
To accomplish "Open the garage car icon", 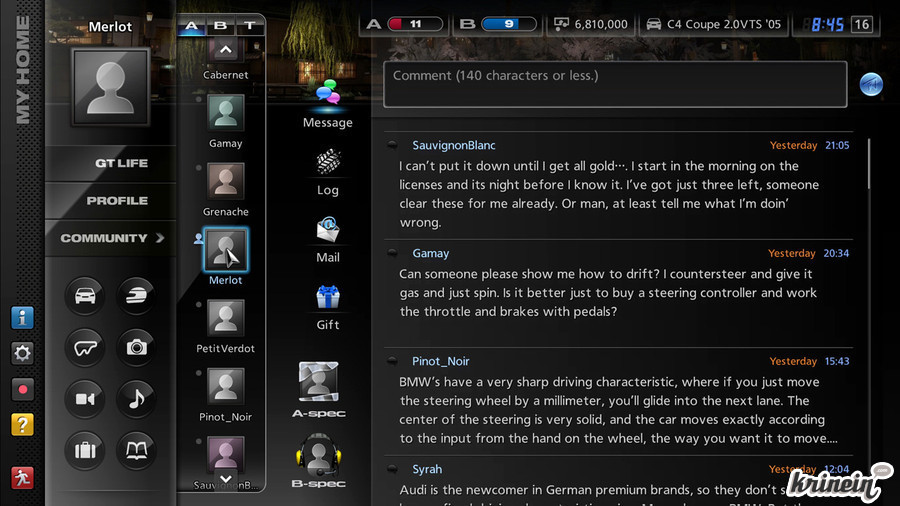I will pyautogui.click(x=86, y=296).
